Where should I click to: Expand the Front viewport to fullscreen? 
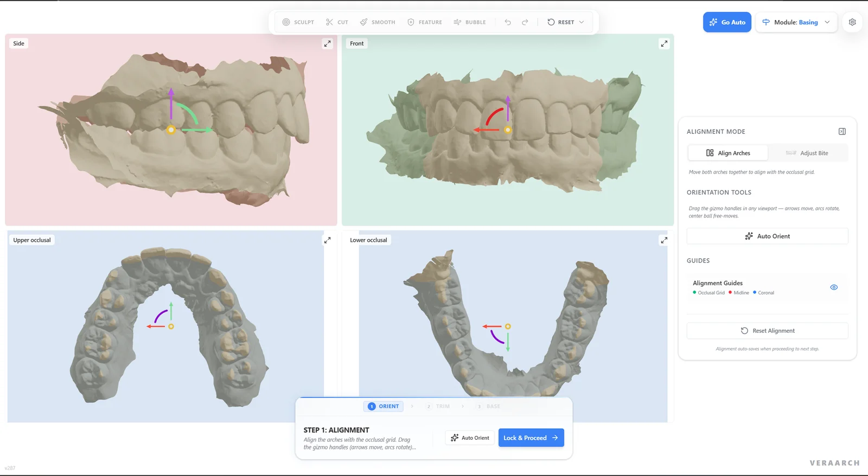(664, 43)
